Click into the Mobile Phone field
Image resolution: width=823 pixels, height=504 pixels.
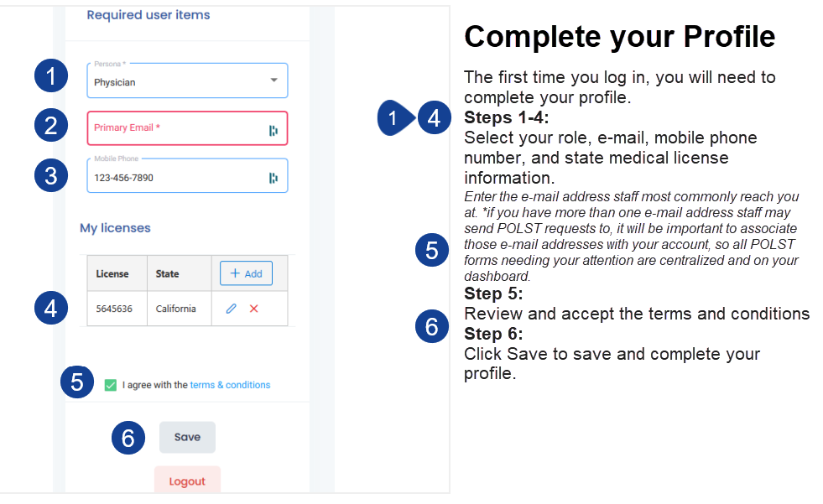(x=176, y=177)
